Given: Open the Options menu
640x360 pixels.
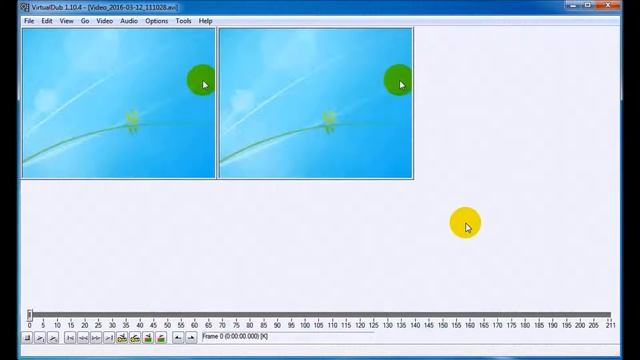Looking at the screenshot, I should [157, 21].
